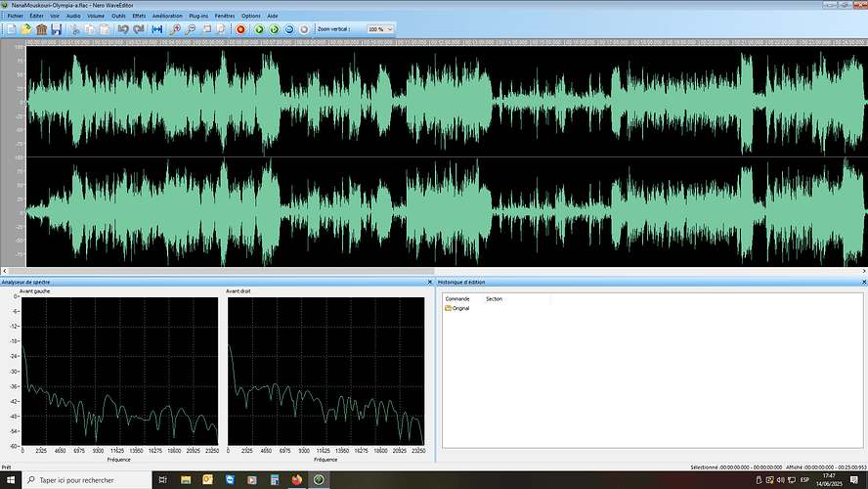The height and width of the screenshot is (489, 868).
Task: Click the Cut scissors icon
Action: 75,29
